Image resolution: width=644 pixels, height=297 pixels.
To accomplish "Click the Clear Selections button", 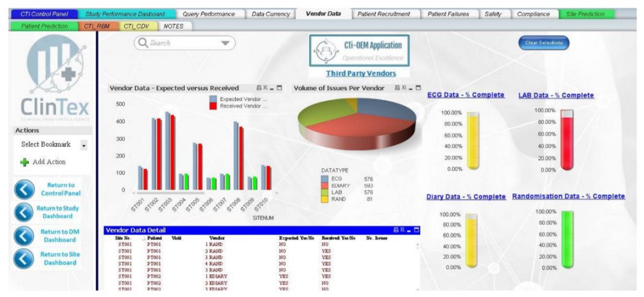I will [544, 43].
